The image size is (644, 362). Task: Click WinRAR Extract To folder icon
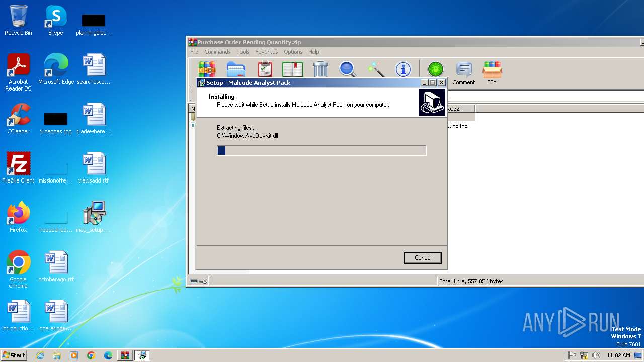tap(235, 69)
